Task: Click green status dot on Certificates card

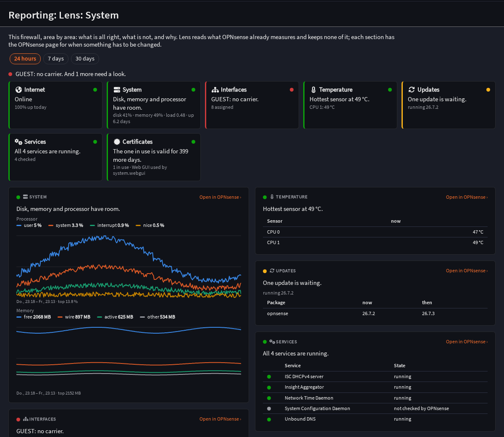Action: pyautogui.click(x=193, y=142)
